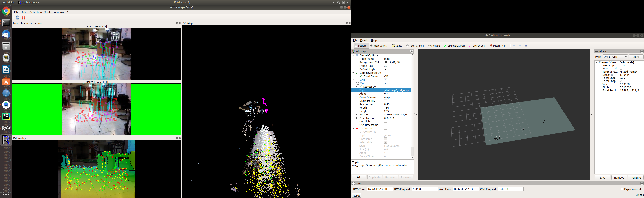This screenshot has width=644, height=198.
Task: Collapse the Global Options tree section
Action: (x=353, y=55)
